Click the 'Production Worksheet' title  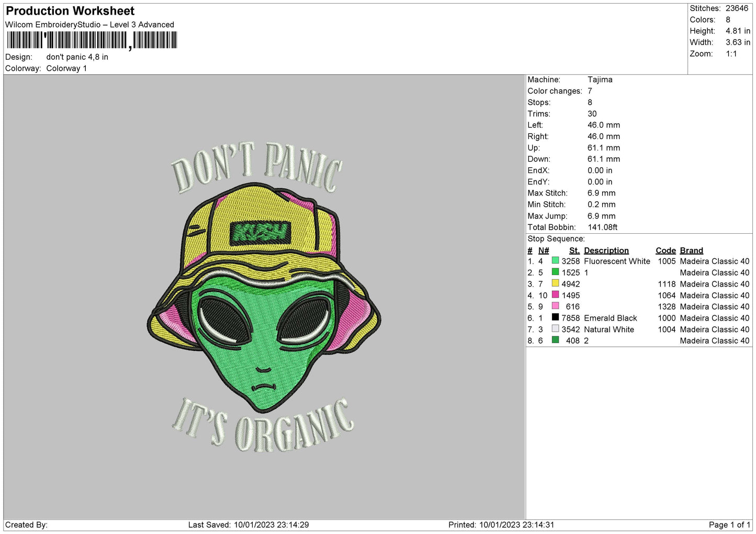[x=70, y=11]
